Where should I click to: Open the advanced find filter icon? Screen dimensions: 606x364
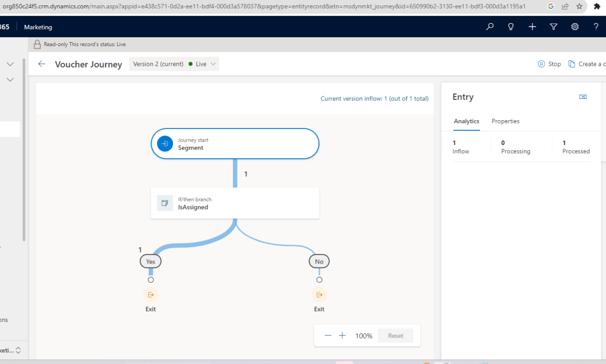554,27
